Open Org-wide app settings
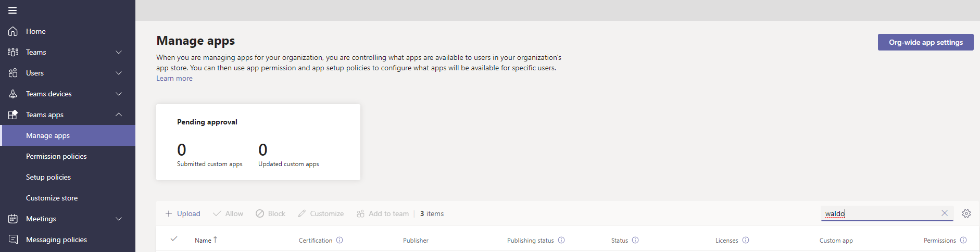Screen dimensions: 980x252 coord(925,42)
